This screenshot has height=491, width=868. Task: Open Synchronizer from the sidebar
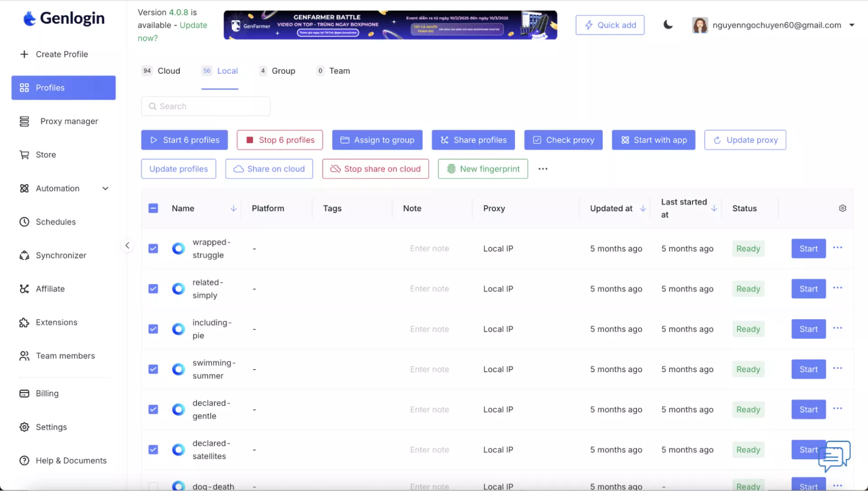tap(61, 255)
